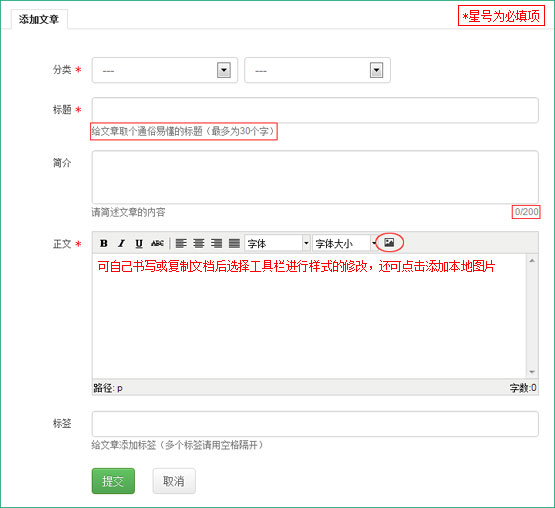Center align the body text
This screenshot has width=555, height=508.
[x=199, y=244]
